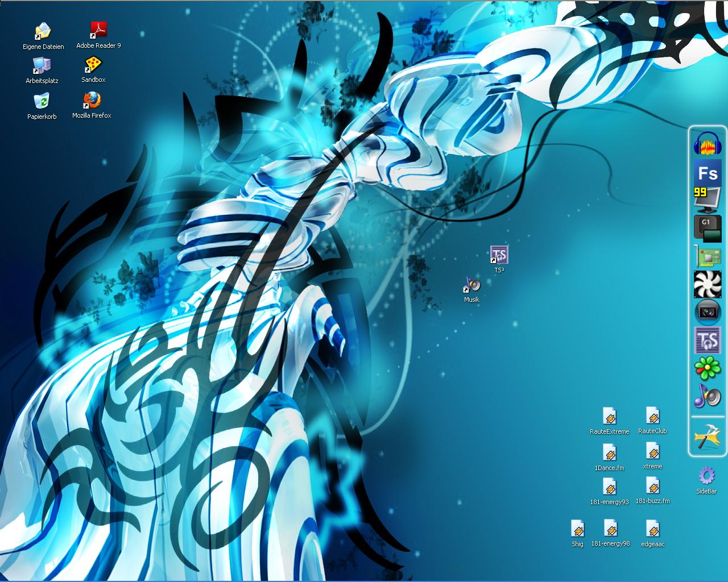The width and height of the screenshot is (728, 582).
Task: Launch the blue Fs application icon
Action: (x=708, y=172)
